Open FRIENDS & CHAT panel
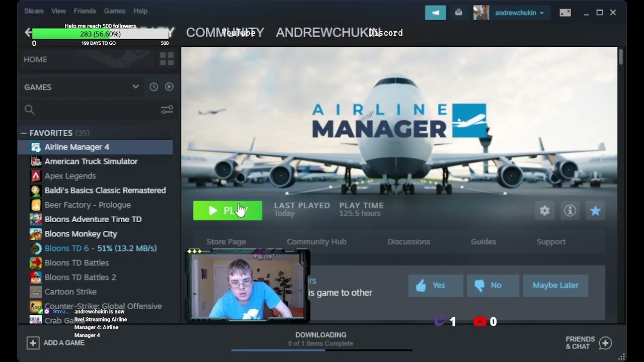The height and width of the screenshot is (362, 644). pyautogui.click(x=589, y=343)
